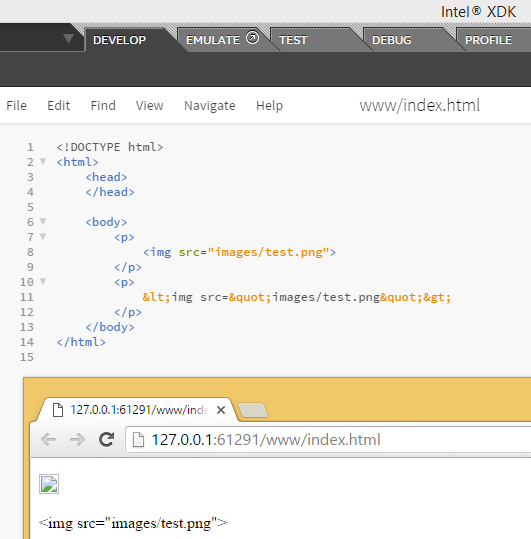The height and width of the screenshot is (539, 531).
Task: Click the <body> tag on line 6
Action: [106, 222]
